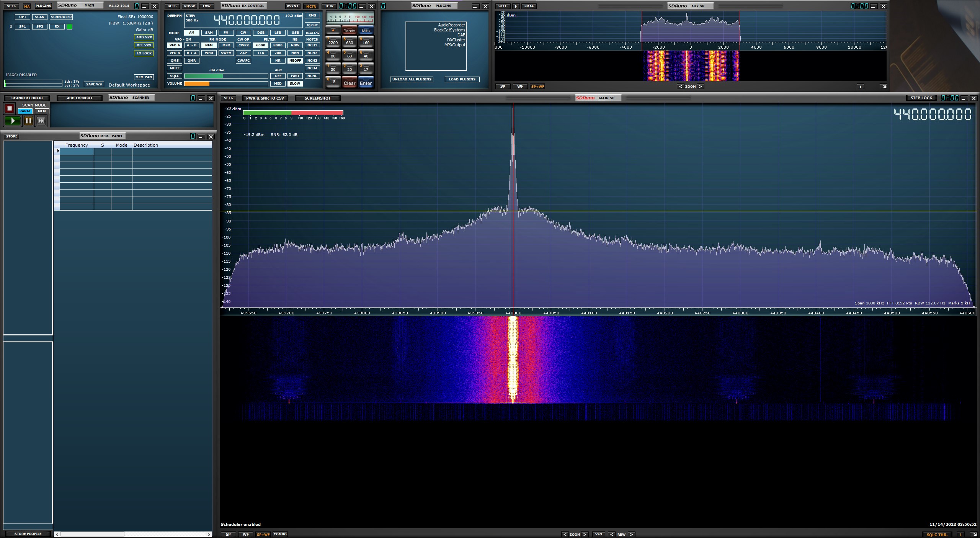This screenshot has height=538, width=980.
Task: Click the Aux SP resize arrow icon
Action: coord(884,87)
